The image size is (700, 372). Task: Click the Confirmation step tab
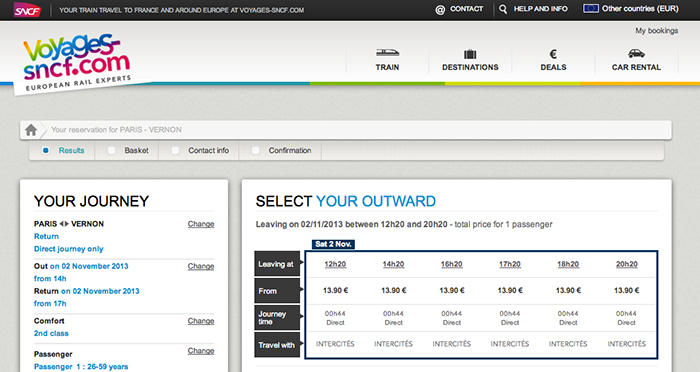click(281, 150)
